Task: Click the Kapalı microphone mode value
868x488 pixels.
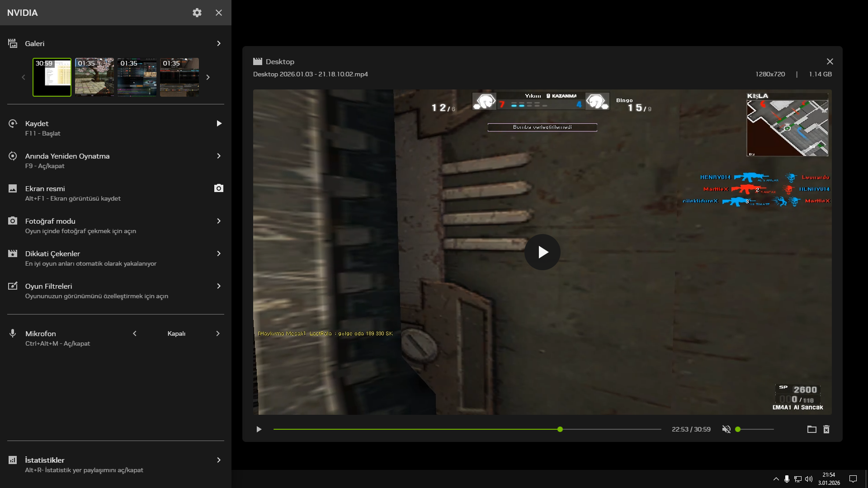Action: coord(176,333)
